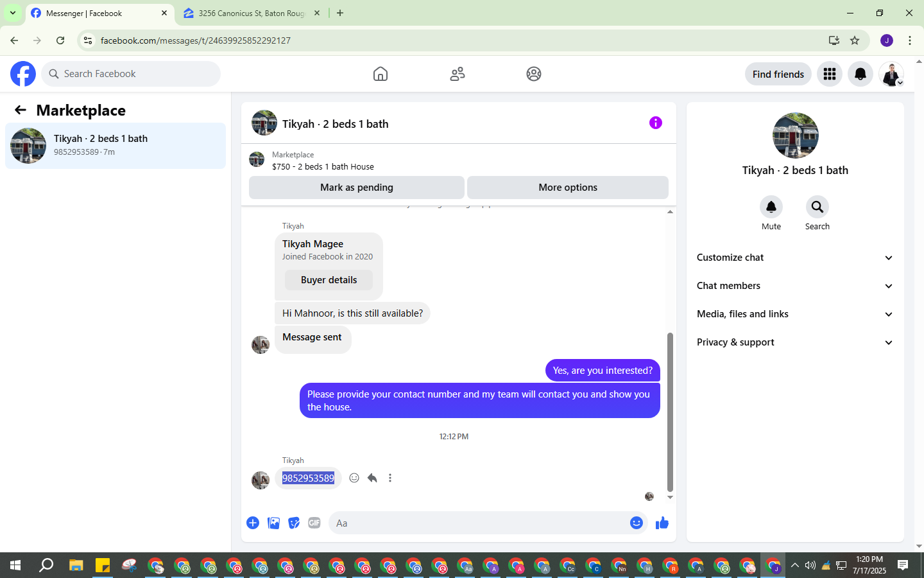924x578 pixels.
Task: Open more options dots beside the 9852953589 message
Action: [x=390, y=478]
